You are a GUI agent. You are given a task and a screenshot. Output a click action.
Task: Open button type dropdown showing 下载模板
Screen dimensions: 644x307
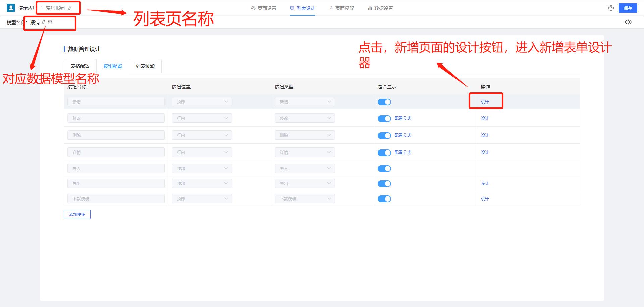(x=305, y=199)
